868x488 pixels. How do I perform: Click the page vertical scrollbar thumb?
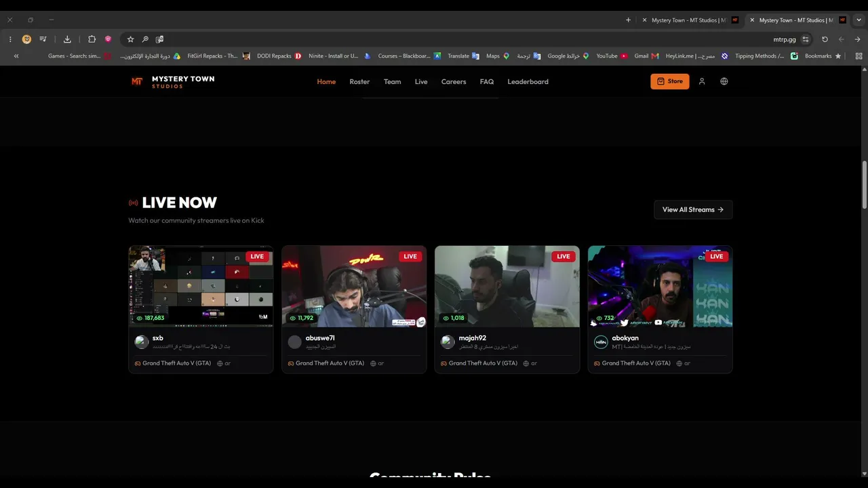tap(865, 184)
